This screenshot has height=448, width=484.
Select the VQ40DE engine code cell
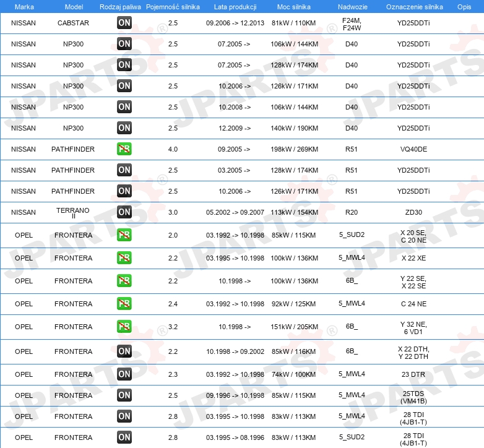coord(413,149)
